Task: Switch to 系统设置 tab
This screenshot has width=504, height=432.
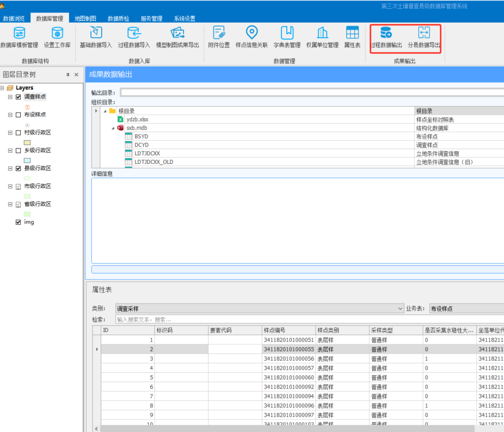Action: coord(185,18)
